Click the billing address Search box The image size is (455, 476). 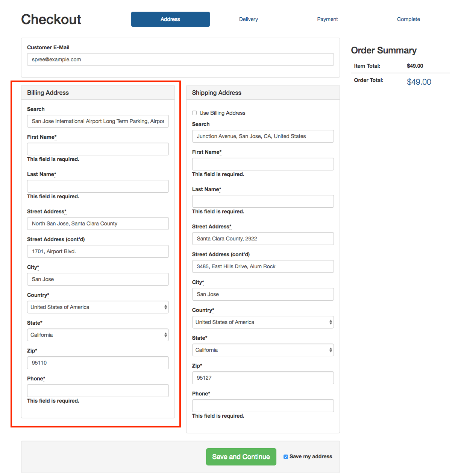point(98,121)
